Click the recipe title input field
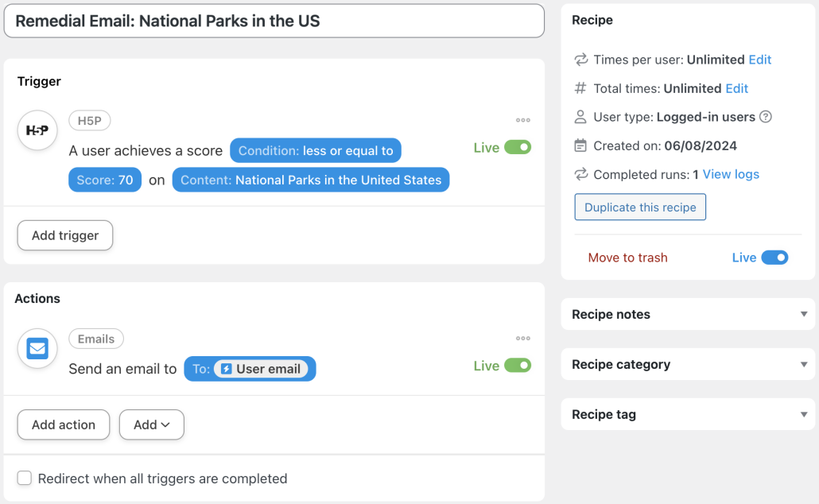Screen dimensions: 819x504 tap(274, 21)
